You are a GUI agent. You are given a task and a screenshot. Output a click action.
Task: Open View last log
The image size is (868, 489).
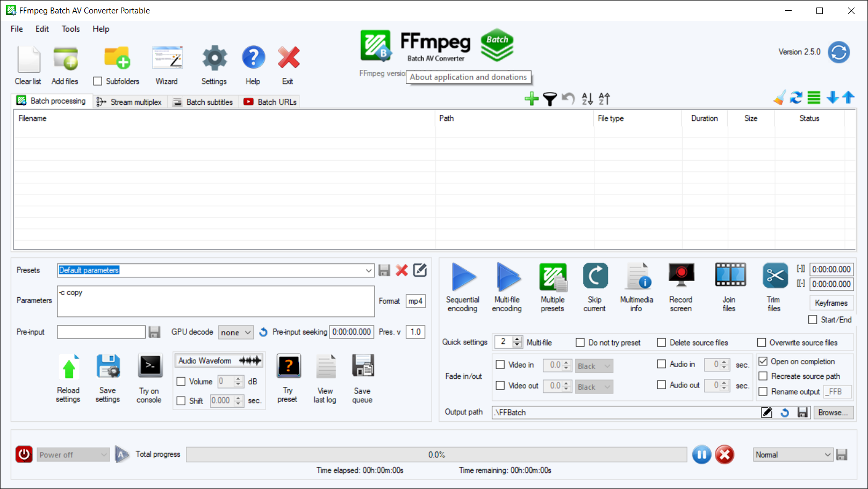[x=326, y=368]
